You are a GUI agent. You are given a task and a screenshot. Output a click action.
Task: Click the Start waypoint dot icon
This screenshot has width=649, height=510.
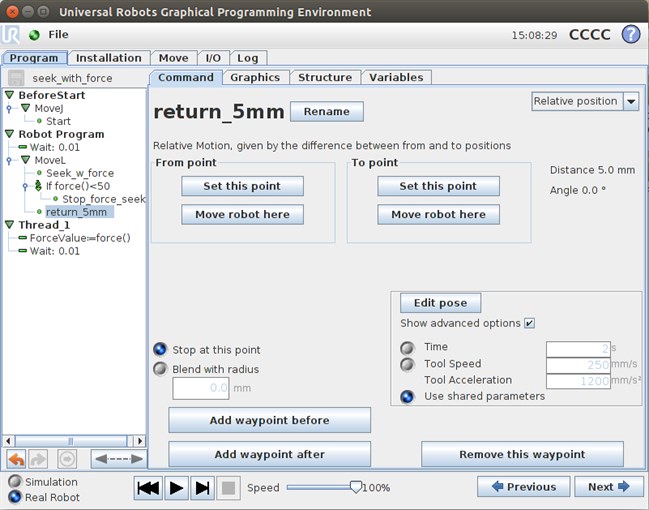39,121
